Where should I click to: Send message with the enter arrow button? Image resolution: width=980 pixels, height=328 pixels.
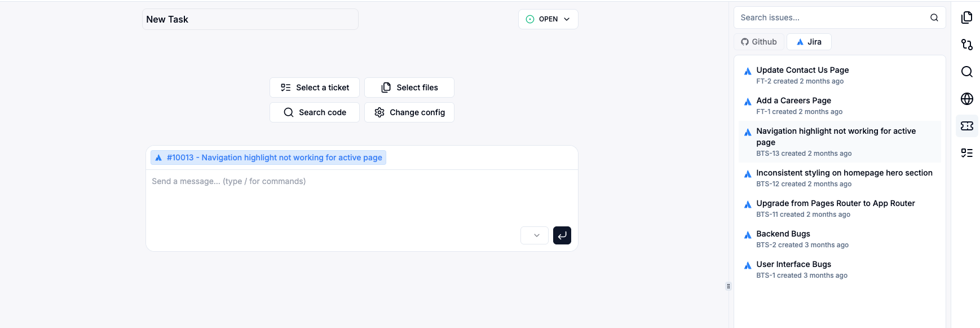[x=562, y=235]
